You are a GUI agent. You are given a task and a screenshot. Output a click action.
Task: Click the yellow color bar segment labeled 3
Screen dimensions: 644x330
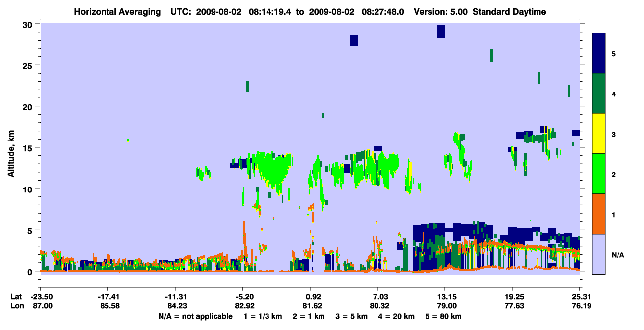[x=599, y=134]
